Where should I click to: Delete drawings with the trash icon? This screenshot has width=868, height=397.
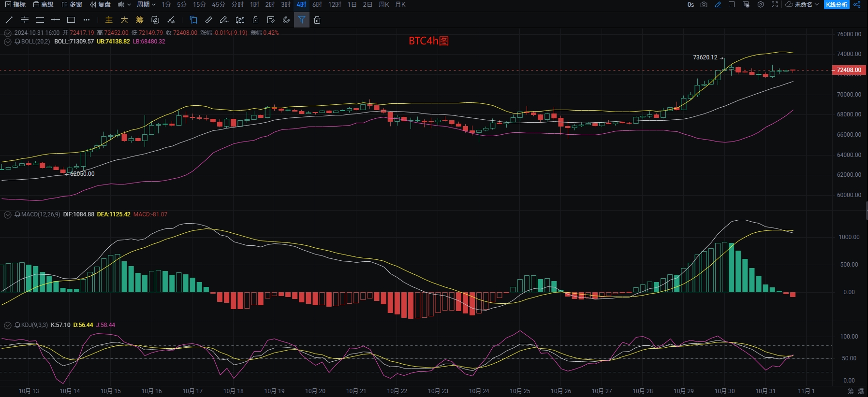317,20
